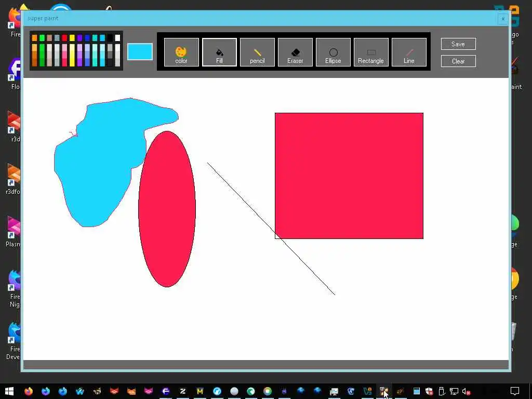Open the color palette tool
The height and width of the screenshot is (399, 532).
181,52
